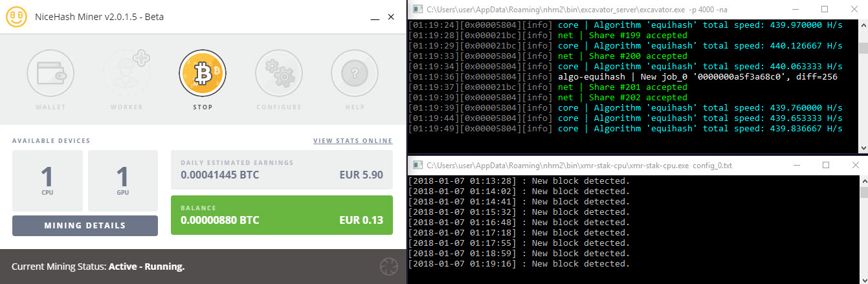Click the excavator console scrollbar thumb

click(x=863, y=48)
